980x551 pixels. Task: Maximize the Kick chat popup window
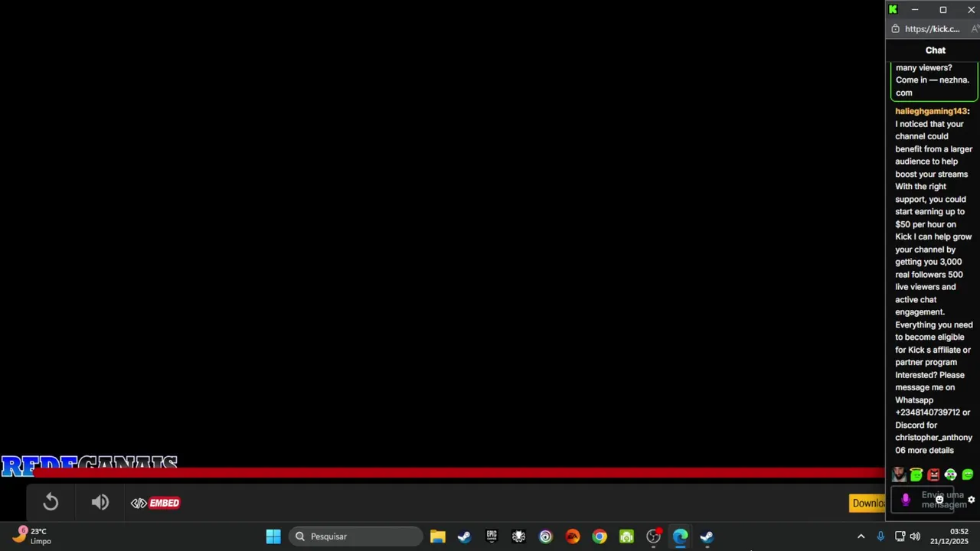click(x=943, y=9)
